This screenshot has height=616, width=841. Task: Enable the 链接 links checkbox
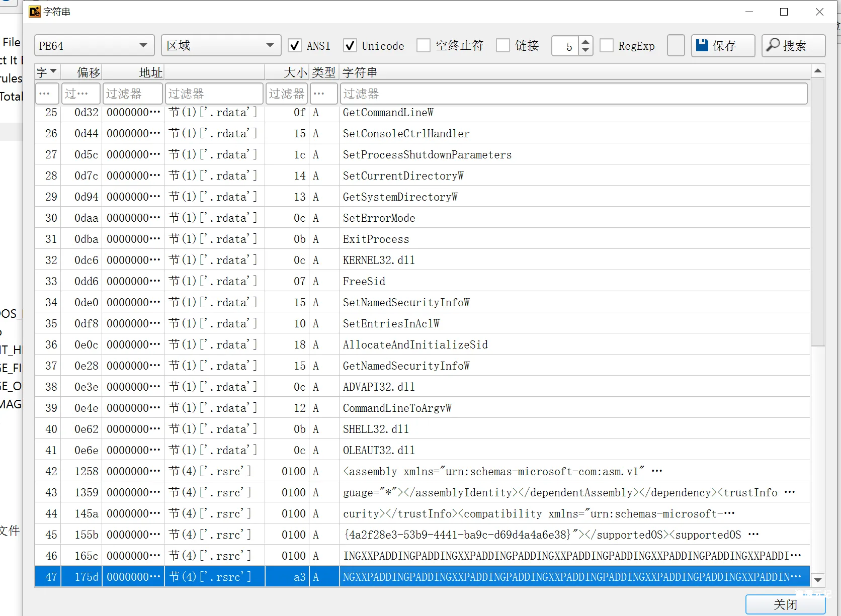click(503, 46)
